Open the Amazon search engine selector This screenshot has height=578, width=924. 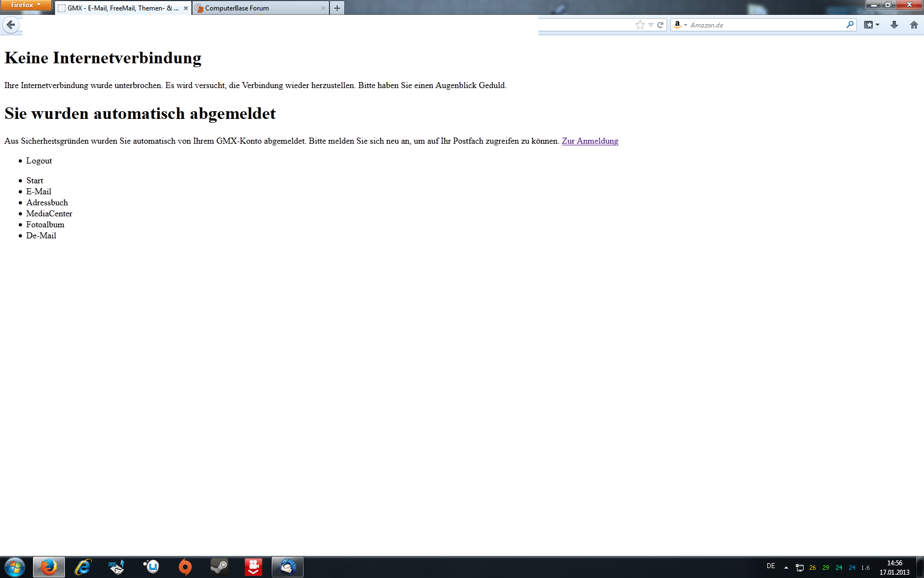pyautogui.click(x=680, y=25)
